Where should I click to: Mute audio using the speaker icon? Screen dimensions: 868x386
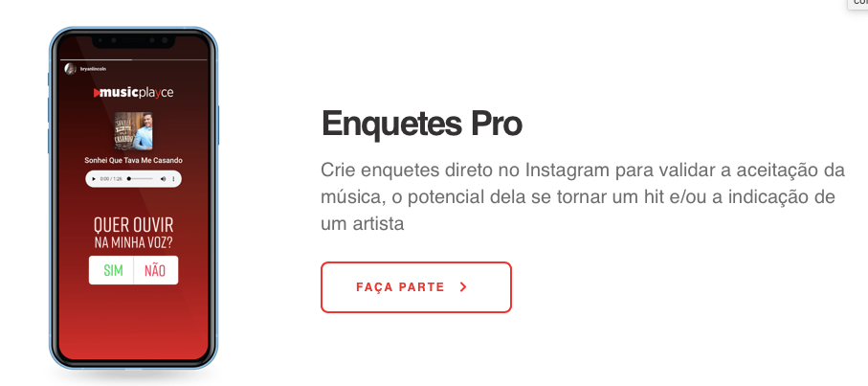tap(164, 179)
